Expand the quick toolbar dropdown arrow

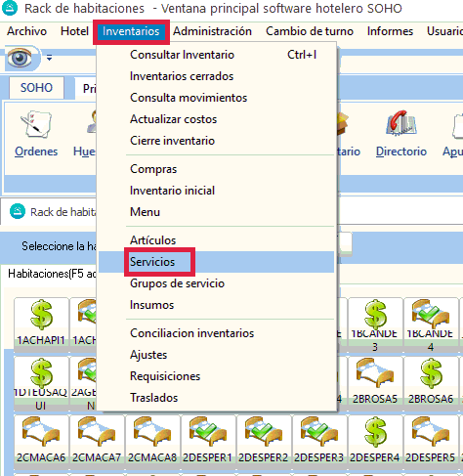point(49,58)
